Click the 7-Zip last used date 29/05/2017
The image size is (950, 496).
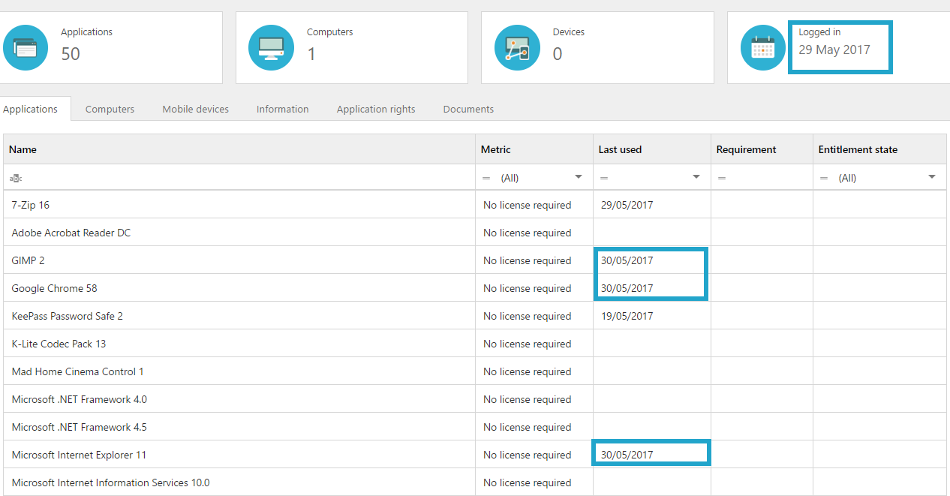click(x=627, y=205)
